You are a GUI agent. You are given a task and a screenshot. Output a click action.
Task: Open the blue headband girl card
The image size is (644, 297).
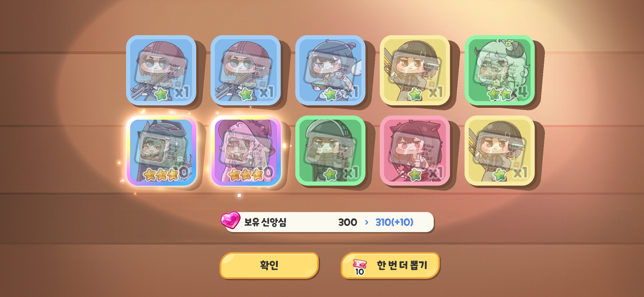330,70
